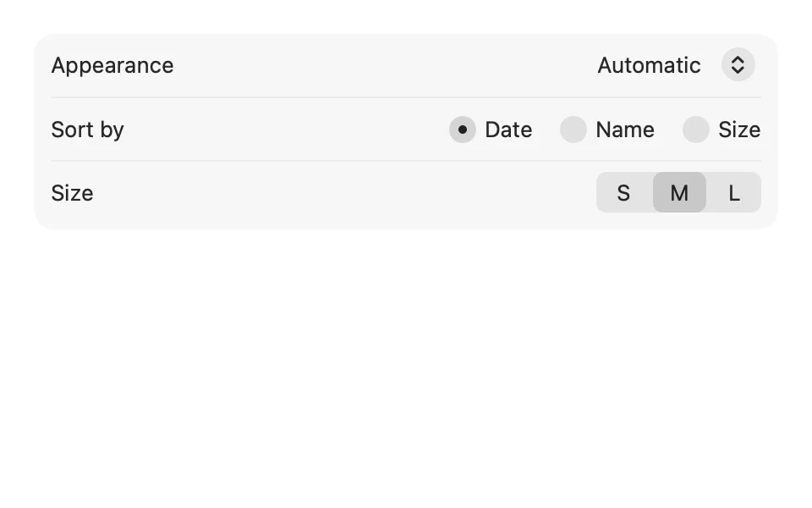812x508 pixels.
Task: Choose the Name sort radio button
Action: pos(573,130)
